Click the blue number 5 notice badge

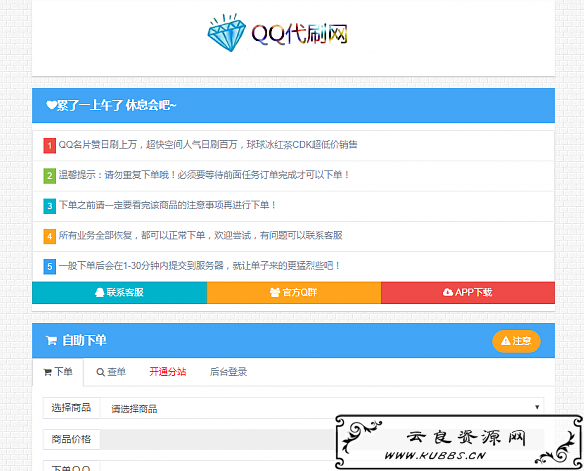pyautogui.click(x=50, y=267)
